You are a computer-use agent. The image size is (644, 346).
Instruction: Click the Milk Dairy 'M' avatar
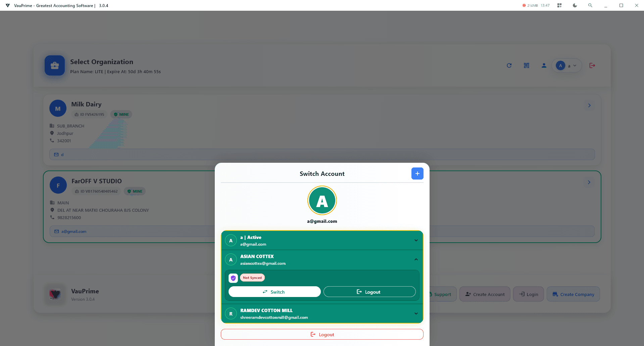pyautogui.click(x=58, y=108)
